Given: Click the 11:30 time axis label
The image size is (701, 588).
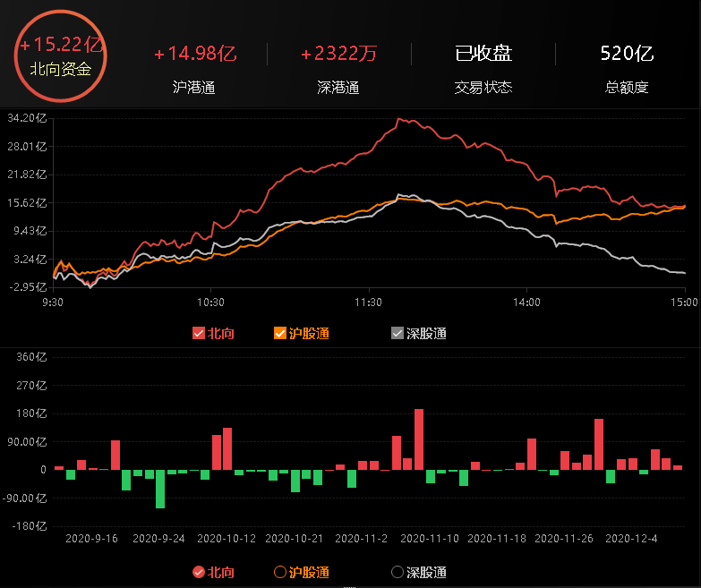Looking at the screenshot, I should [368, 303].
